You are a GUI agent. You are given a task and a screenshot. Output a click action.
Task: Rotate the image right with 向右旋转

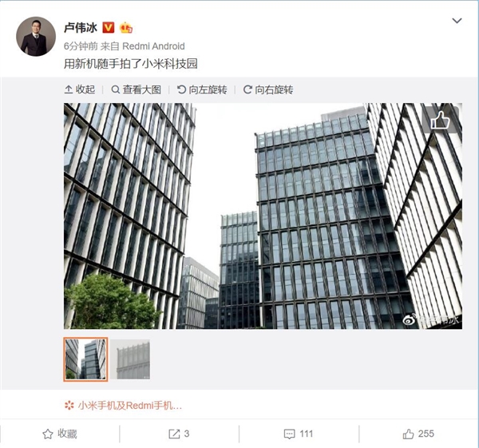tap(268, 89)
